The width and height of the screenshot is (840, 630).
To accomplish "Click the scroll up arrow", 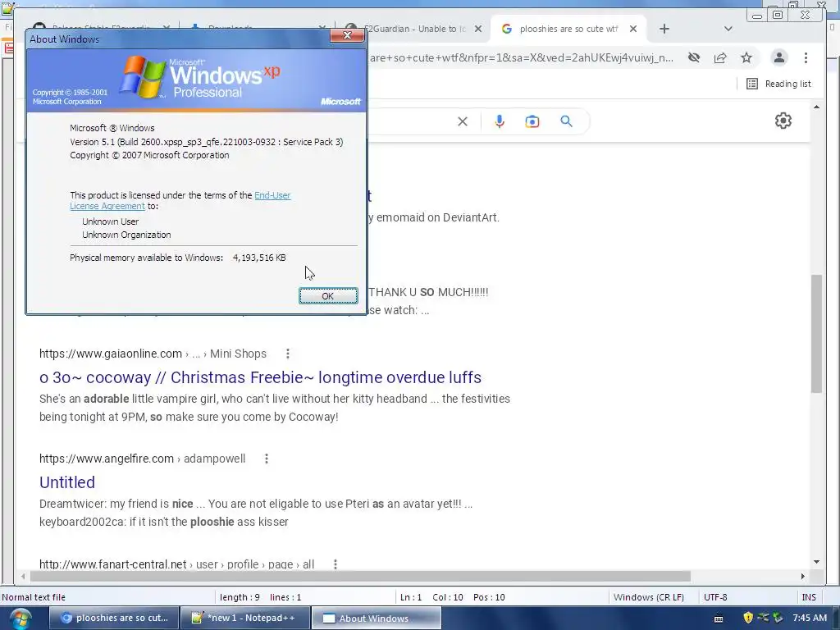I will click(x=816, y=107).
